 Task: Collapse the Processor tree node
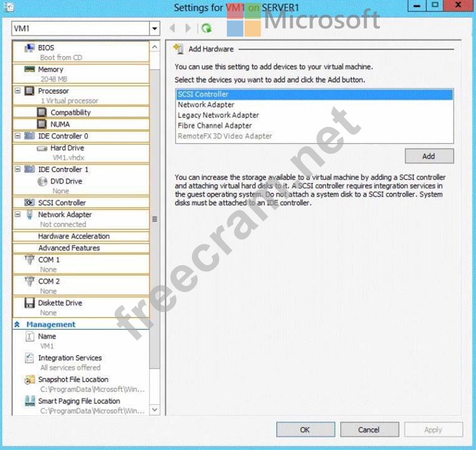click(17, 90)
